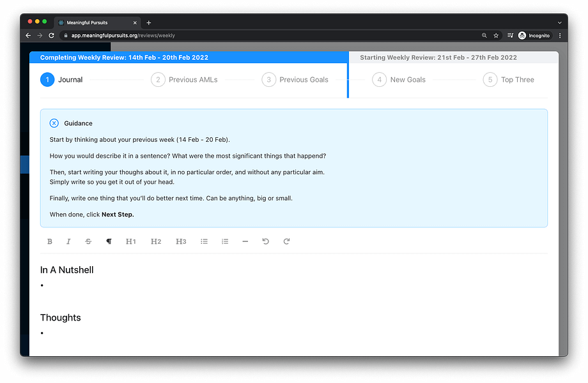Bookmark this page with star icon

point(496,36)
